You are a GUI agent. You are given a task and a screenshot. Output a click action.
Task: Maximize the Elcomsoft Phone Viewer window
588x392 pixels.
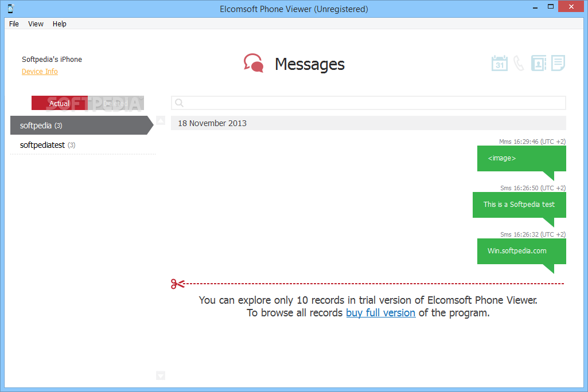551,7
